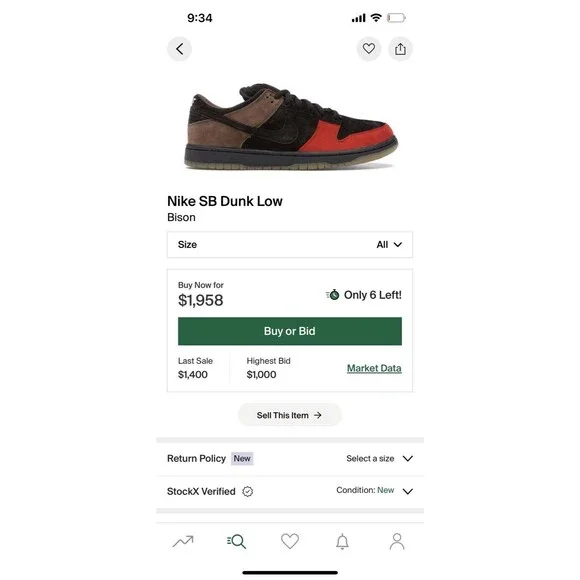Screen dimensions: 580x580
Task: Tap the battery indicator in the status bar
Action: click(396, 18)
